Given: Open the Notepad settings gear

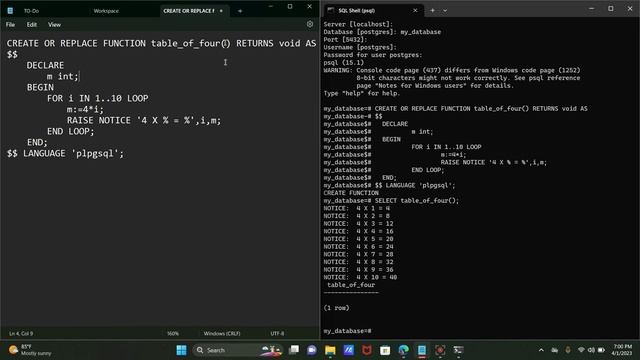Looking at the screenshot, I should click(310, 24).
